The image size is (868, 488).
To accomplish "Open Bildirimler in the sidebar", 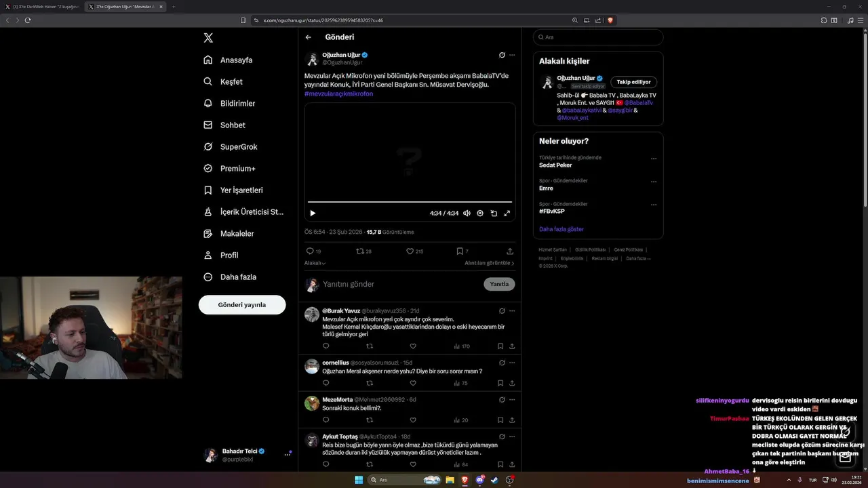I will [x=229, y=103].
